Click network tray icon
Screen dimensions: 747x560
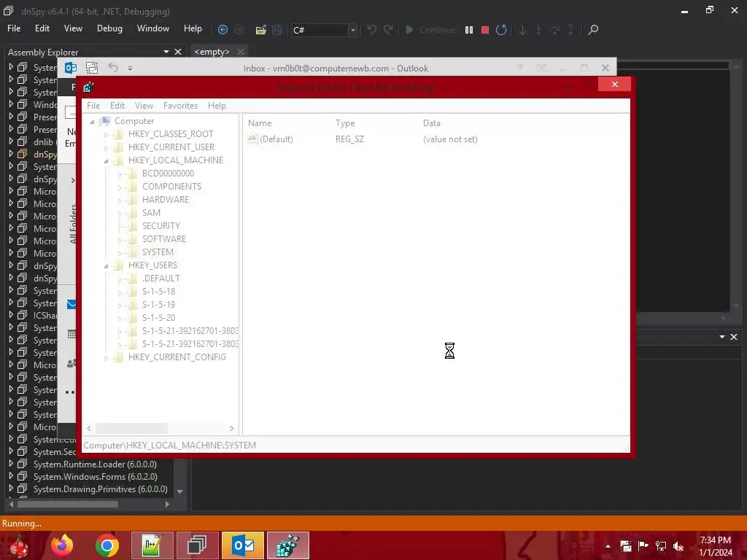pos(661,546)
